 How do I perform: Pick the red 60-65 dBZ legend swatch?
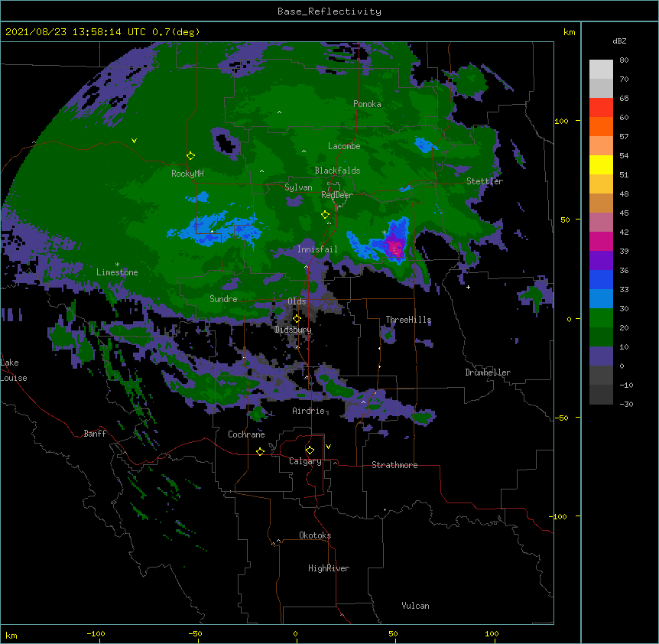[x=601, y=108]
